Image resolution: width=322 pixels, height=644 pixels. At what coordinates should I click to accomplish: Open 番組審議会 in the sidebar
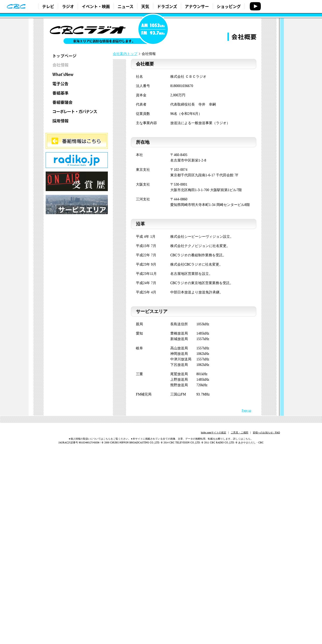coord(62,102)
